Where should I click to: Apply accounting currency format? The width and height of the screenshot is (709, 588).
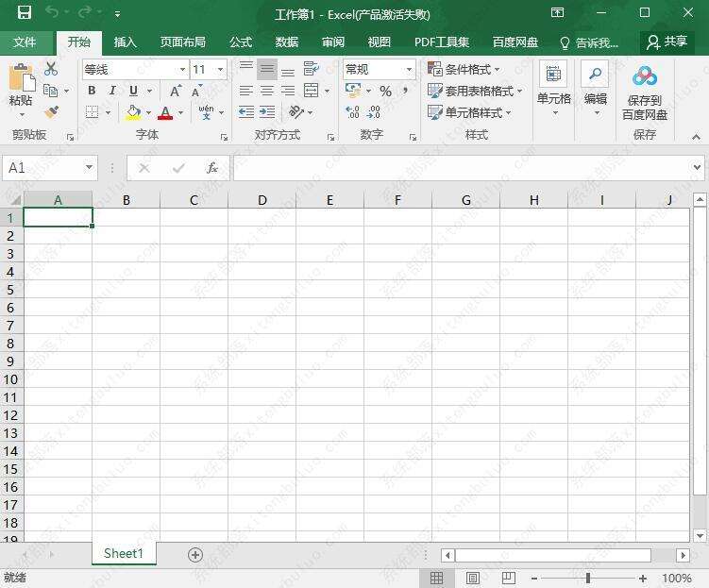pos(353,91)
